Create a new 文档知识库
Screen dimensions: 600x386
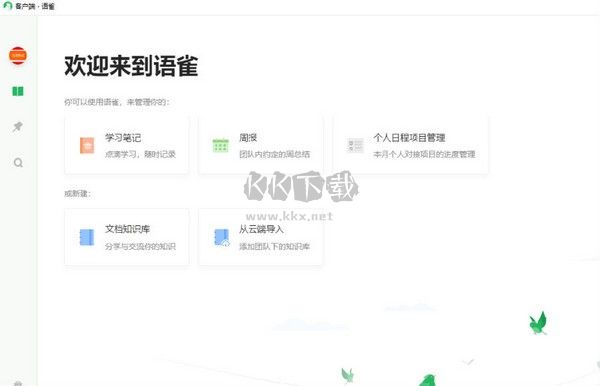coord(127,237)
